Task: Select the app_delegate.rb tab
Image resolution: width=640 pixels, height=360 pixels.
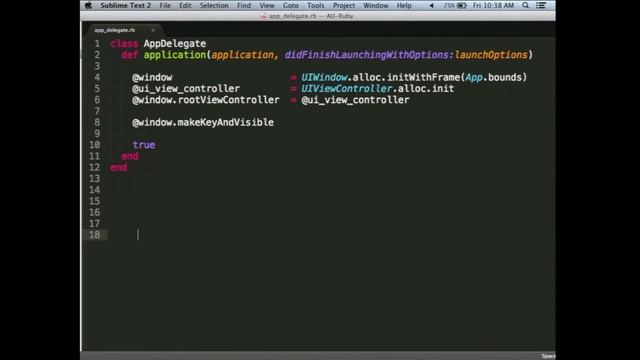Action: 115,30
